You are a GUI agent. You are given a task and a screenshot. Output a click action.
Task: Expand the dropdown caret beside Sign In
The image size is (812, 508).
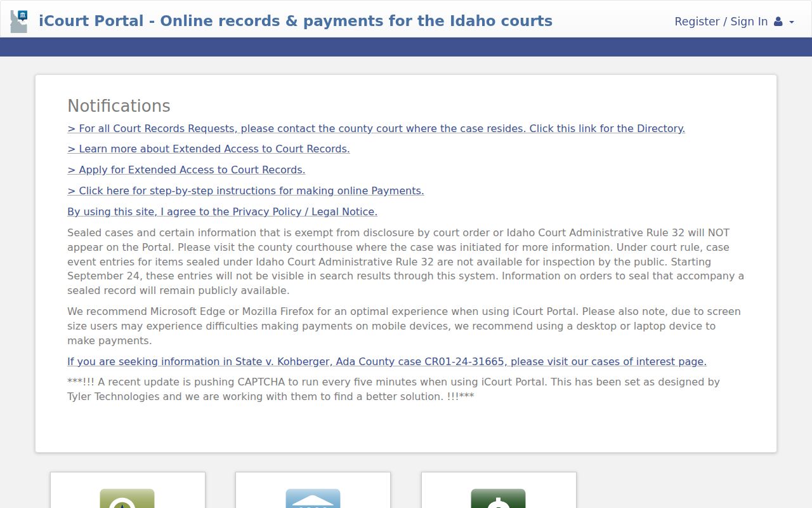(x=791, y=22)
